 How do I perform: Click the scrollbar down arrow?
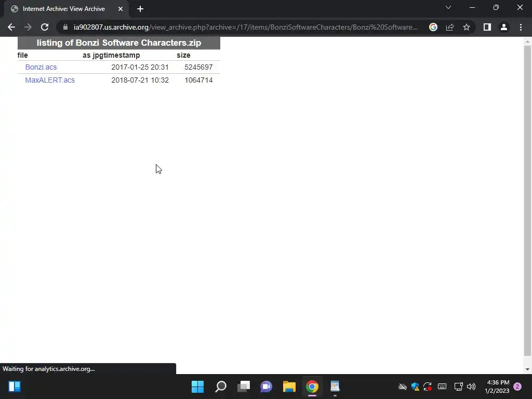click(527, 369)
